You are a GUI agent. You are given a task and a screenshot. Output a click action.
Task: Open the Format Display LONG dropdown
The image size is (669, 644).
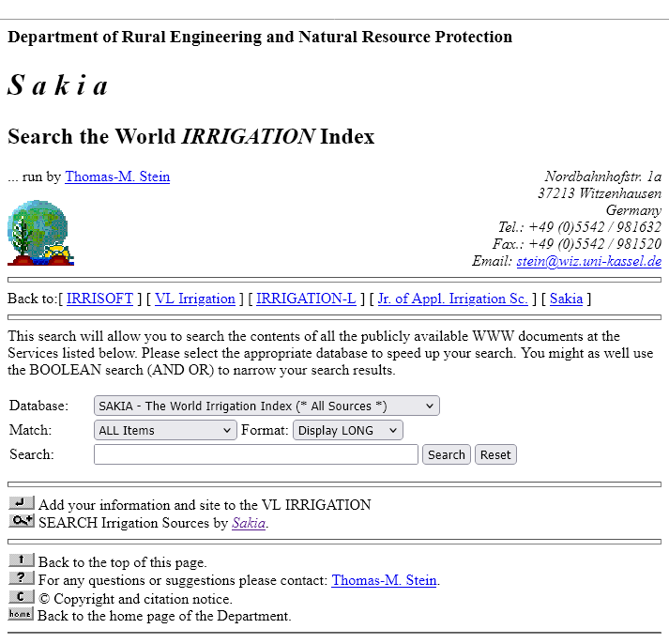coord(347,430)
